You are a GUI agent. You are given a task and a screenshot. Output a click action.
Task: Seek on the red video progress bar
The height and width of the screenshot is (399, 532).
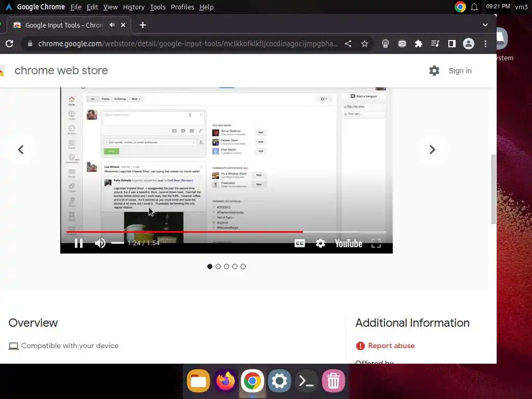coord(227,232)
